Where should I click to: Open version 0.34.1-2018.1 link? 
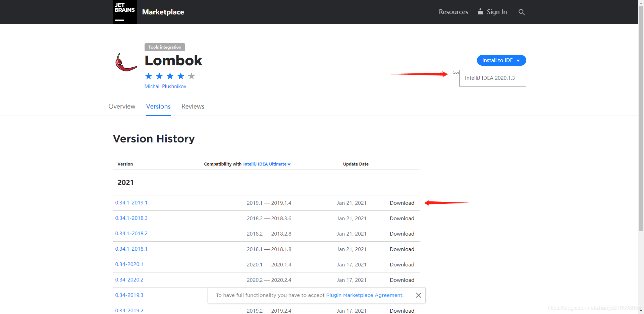(x=131, y=249)
